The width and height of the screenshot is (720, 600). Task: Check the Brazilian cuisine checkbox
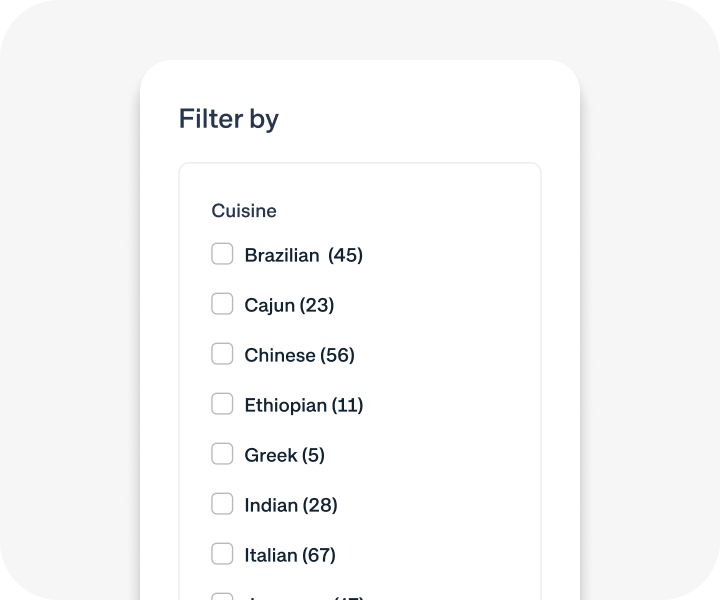click(222, 254)
